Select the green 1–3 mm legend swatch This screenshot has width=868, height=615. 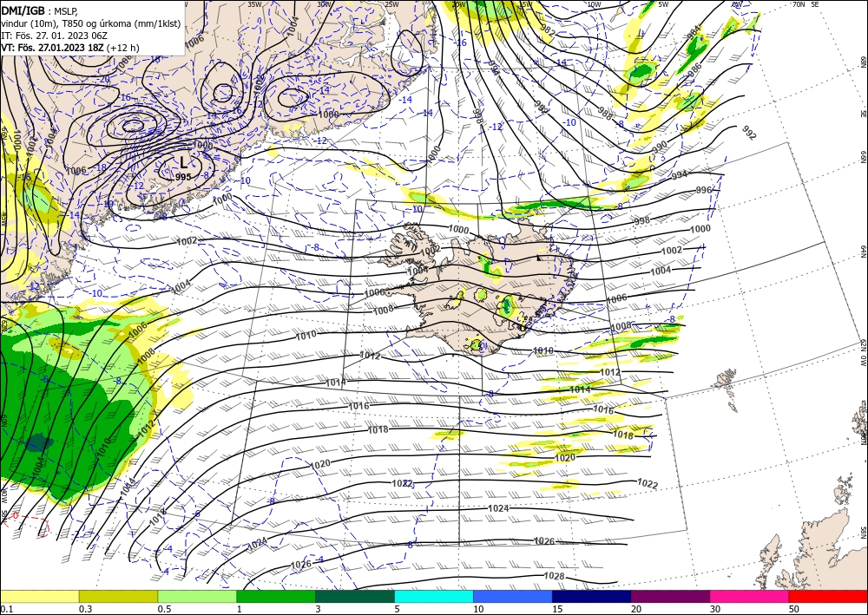(x=276, y=596)
